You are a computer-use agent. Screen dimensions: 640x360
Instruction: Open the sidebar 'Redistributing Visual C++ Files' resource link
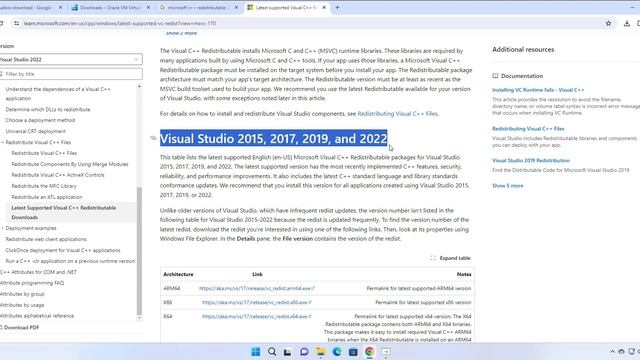point(528,129)
